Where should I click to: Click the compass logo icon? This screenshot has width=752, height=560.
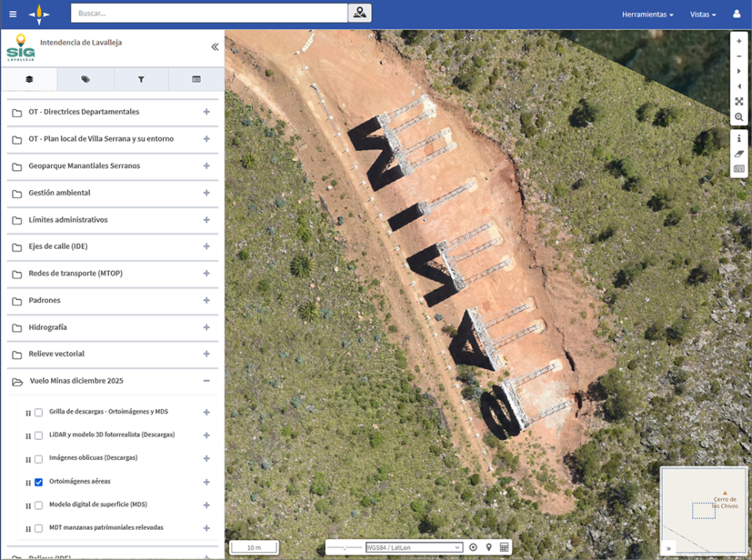(x=39, y=14)
